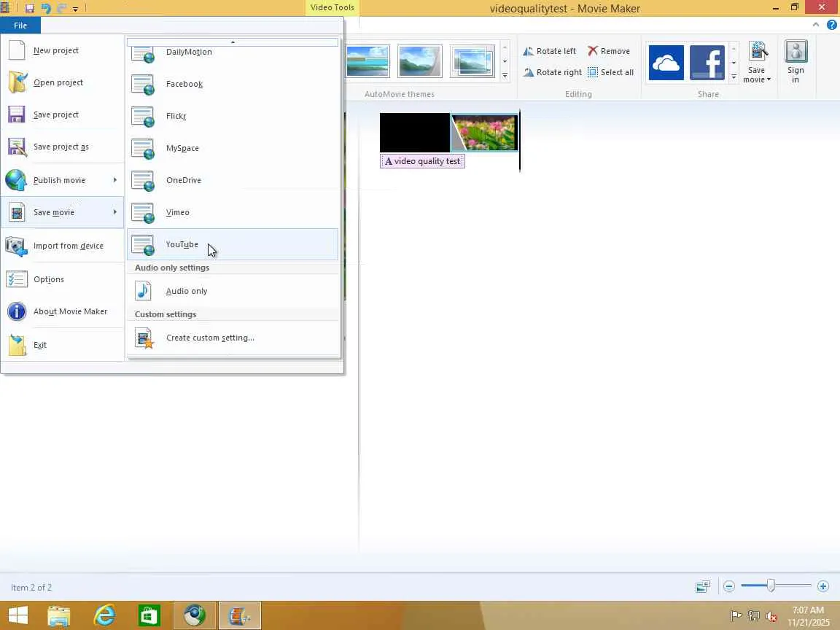Click Save project floppy icon

pyautogui.click(x=17, y=114)
